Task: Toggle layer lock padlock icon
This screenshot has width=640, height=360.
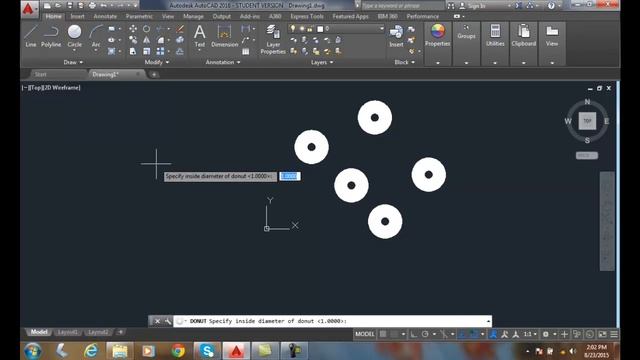Action: (310, 29)
